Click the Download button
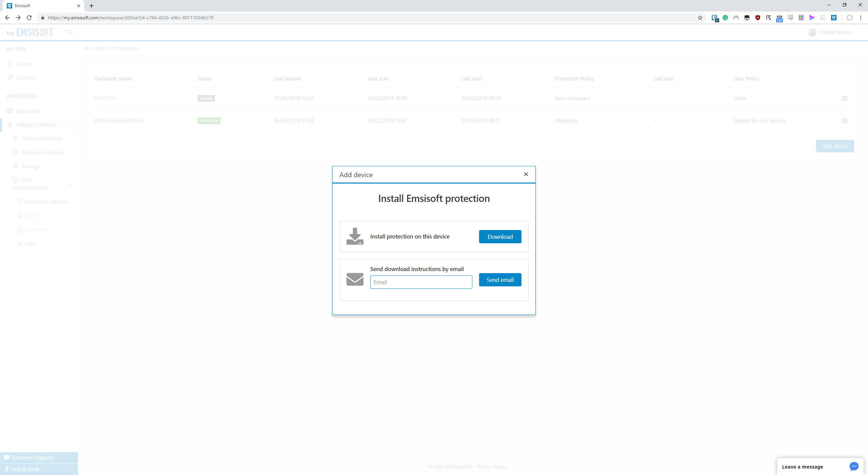The image size is (868, 475). pos(500,237)
